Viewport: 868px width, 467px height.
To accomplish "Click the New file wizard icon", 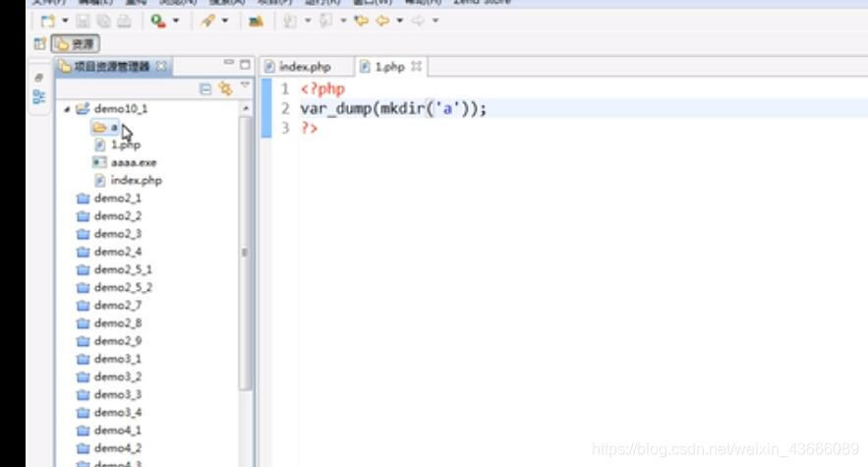I will [47, 21].
